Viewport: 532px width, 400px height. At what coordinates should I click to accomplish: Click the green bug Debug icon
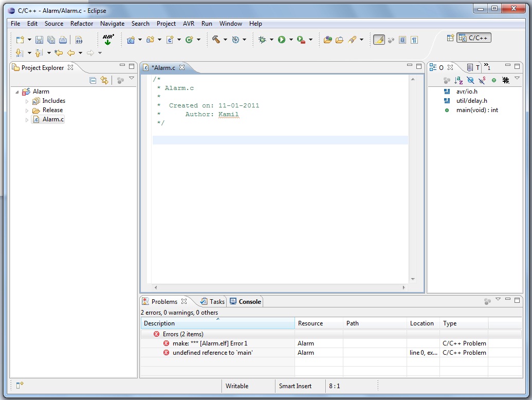tap(262, 40)
